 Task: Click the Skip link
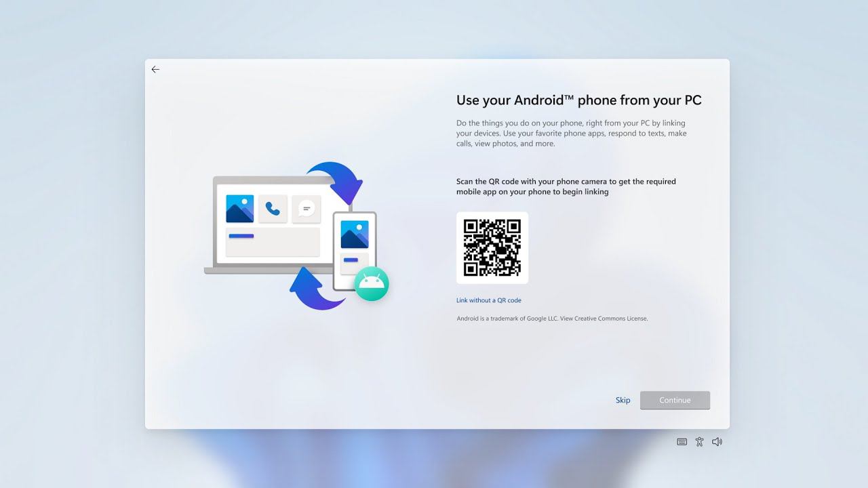click(x=623, y=400)
